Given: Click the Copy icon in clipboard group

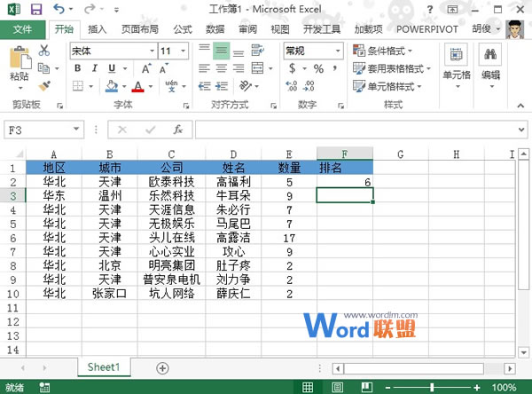Looking at the screenshot, I should point(44,68).
